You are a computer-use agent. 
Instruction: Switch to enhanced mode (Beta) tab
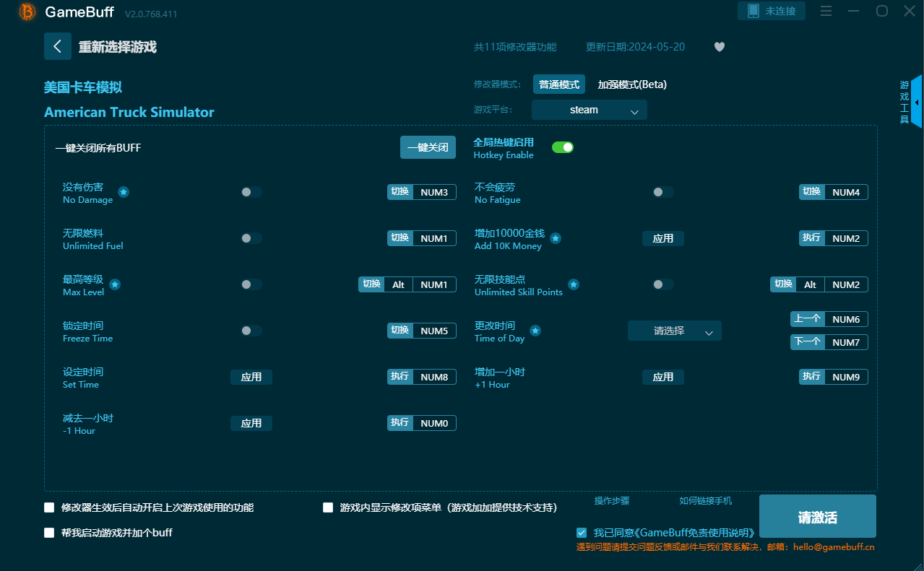point(632,84)
